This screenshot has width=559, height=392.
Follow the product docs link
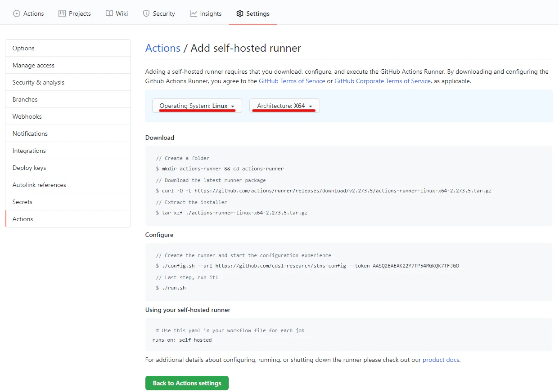pos(441,360)
